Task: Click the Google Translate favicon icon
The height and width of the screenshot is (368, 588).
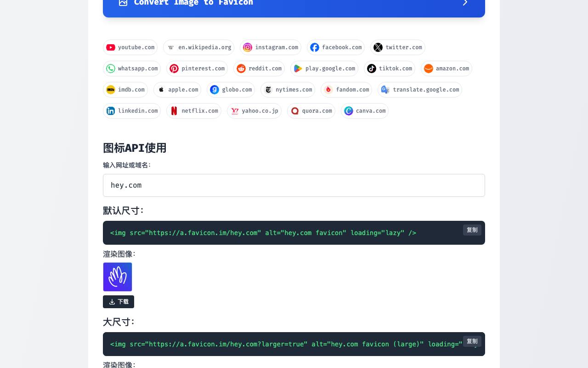Action: click(385, 90)
